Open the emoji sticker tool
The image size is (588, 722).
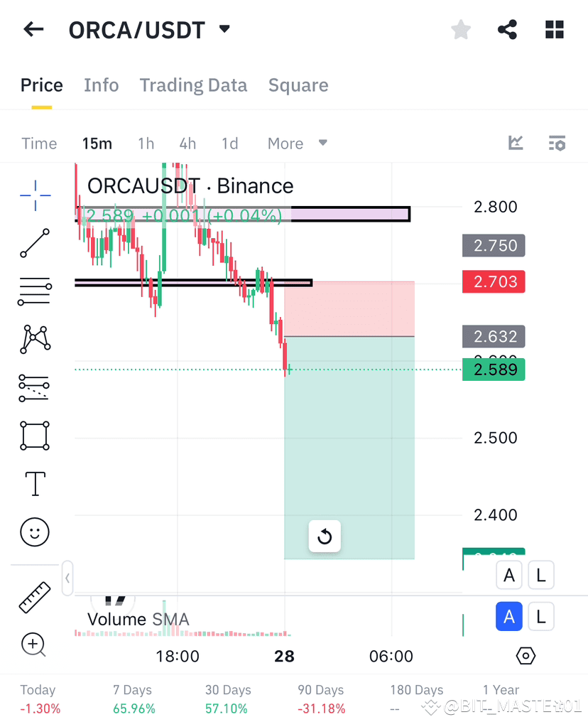coord(33,532)
